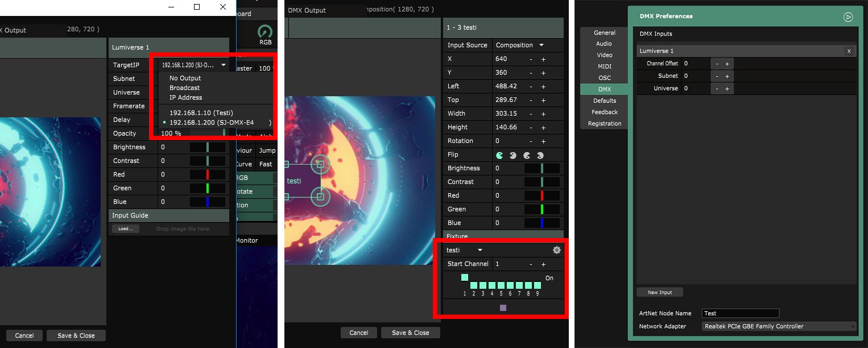Click the RGB dial icon

point(265,32)
